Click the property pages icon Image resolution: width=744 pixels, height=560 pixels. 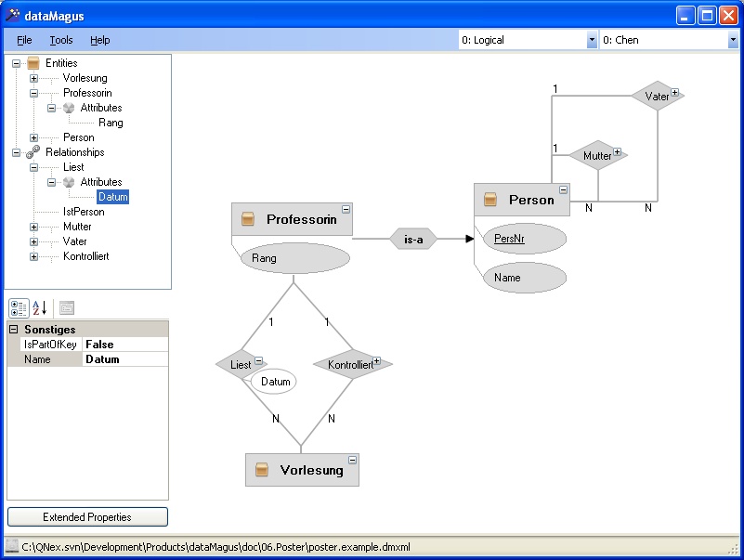click(x=67, y=308)
